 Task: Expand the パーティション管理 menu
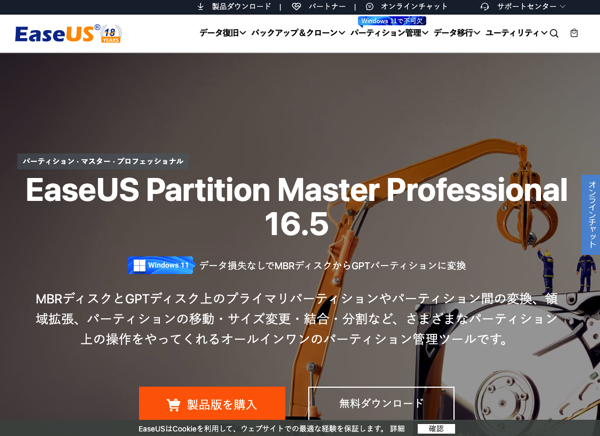tap(389, 33)
